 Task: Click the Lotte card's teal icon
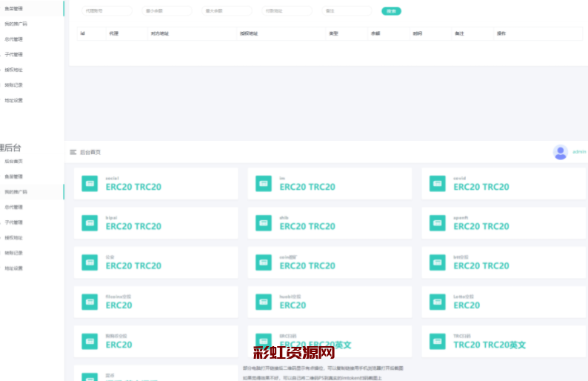click(x=438, y=302)
